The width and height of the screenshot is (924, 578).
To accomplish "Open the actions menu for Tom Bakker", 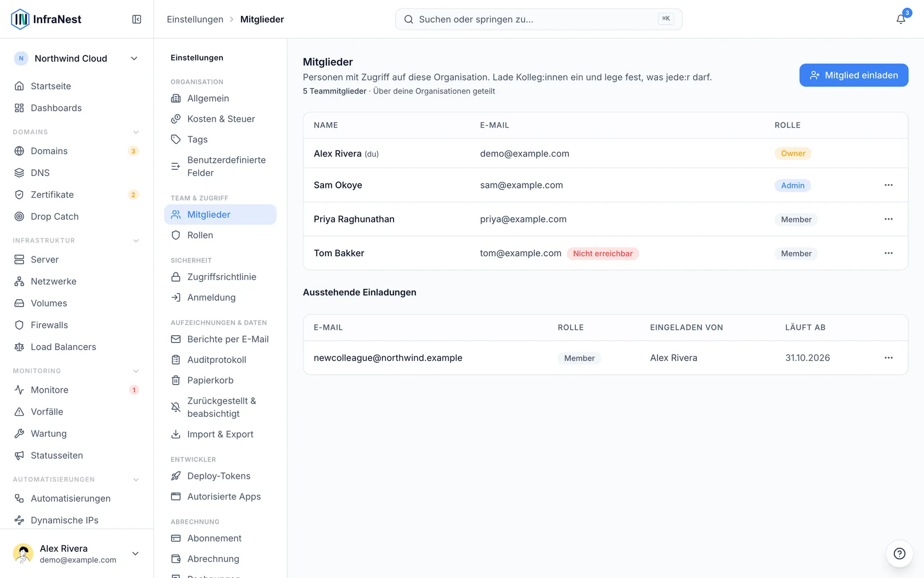I will coord(888,253).
